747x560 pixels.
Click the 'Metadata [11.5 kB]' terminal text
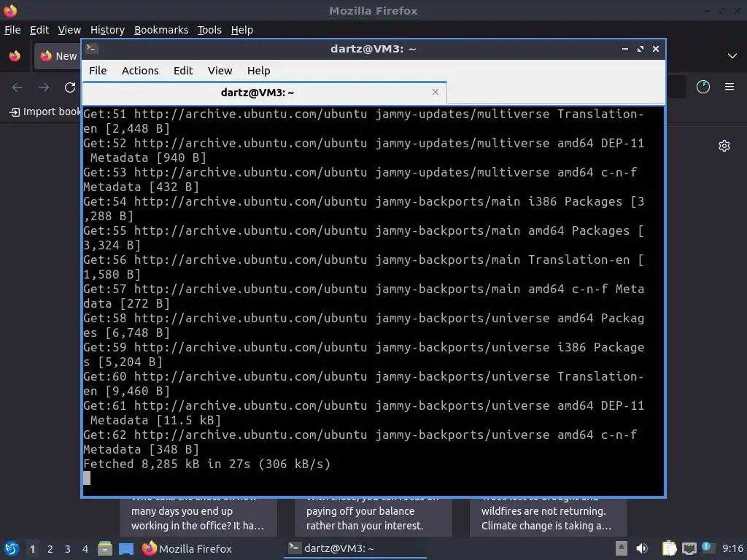coord(156,420)
